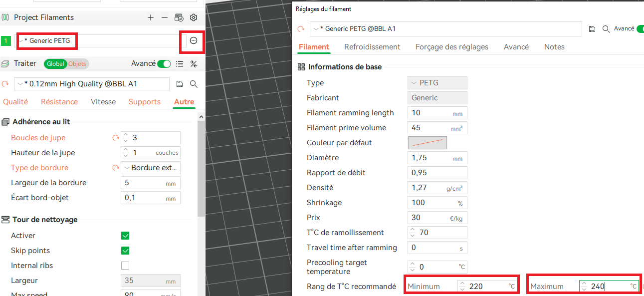Viewport: 644px width, 296px height.
Task: Toggle the Avancé switch in Traiter panel
Action: tap(164, 64)
